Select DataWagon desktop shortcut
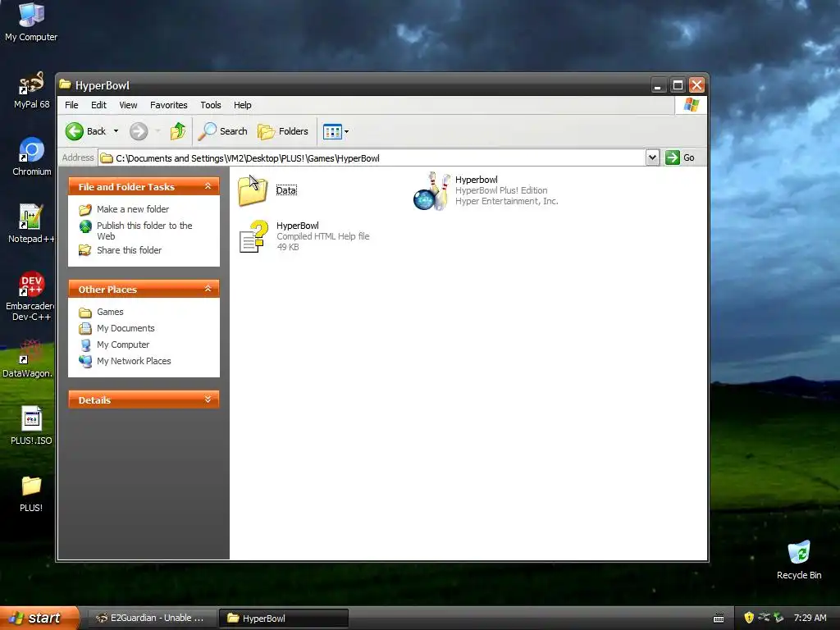This screenshot has height=630, width=840. click(x=29, y=358)
